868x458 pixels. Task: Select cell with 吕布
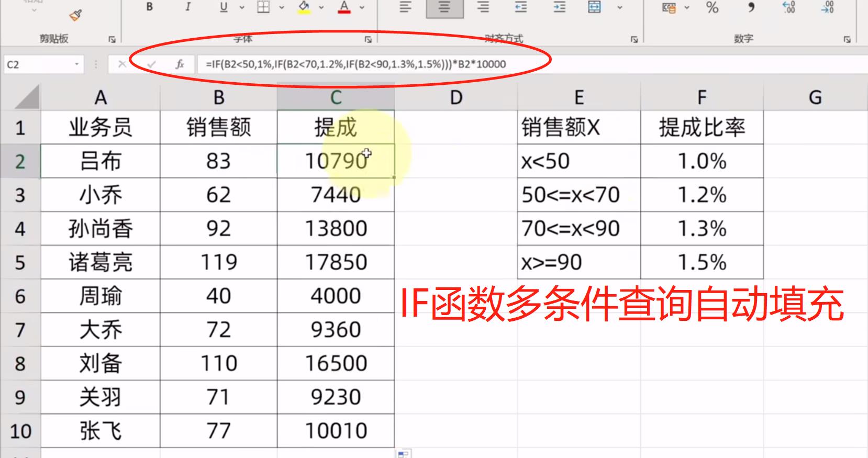tap(101, 161)
